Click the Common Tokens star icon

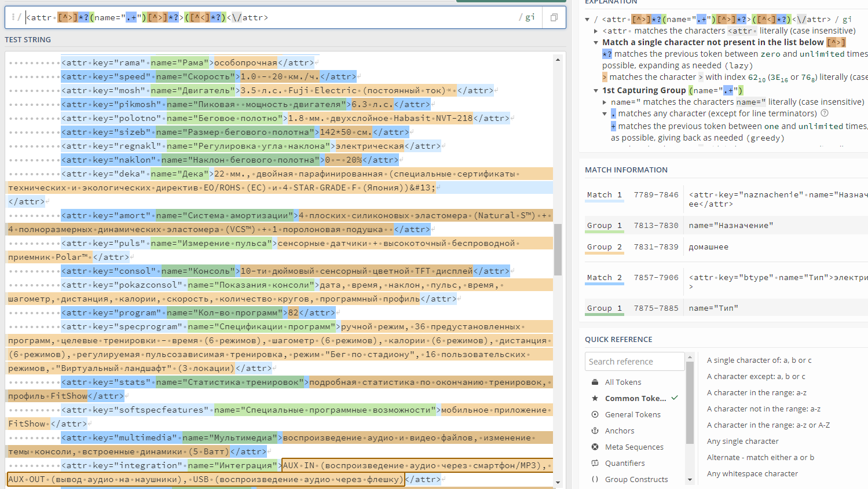point(595,398)
